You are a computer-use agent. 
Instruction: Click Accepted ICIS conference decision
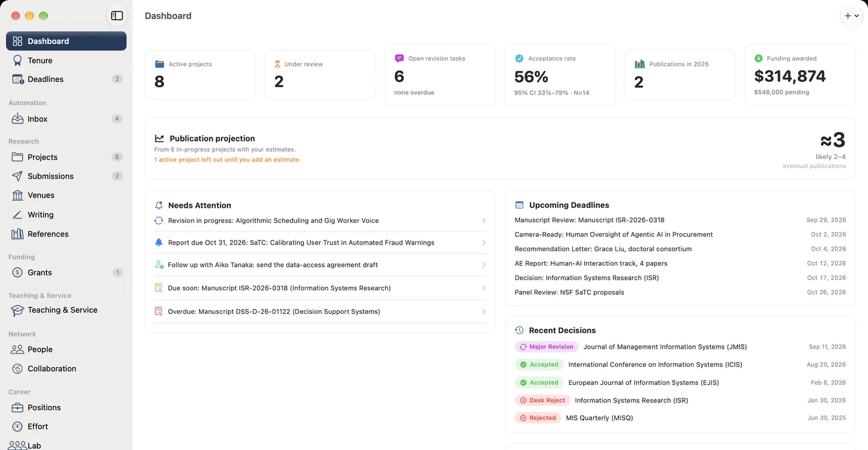[x=680, y=364]
